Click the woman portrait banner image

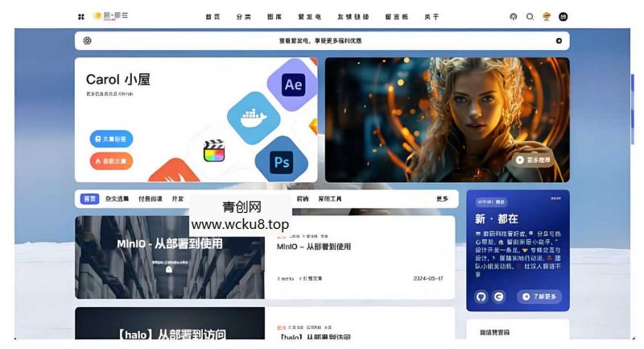448,119
